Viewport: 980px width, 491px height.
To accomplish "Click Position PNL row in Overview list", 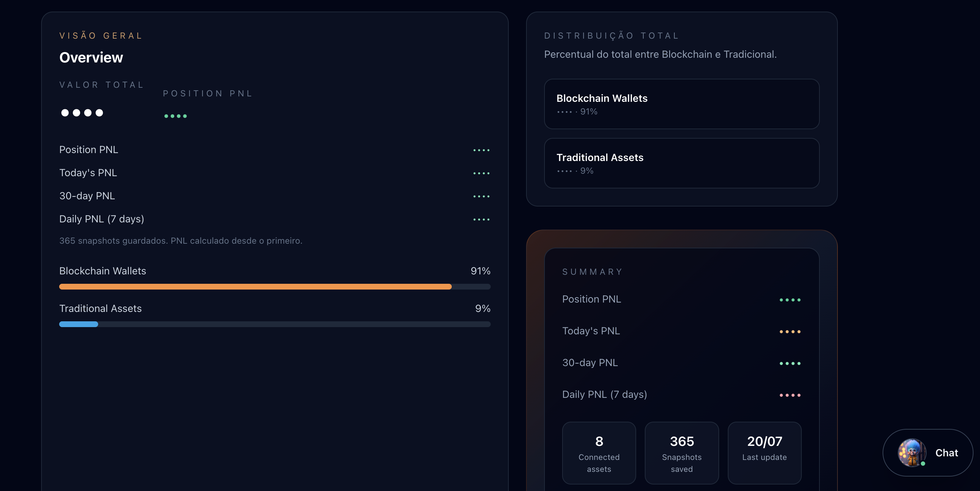I will (x=275, y=150).
